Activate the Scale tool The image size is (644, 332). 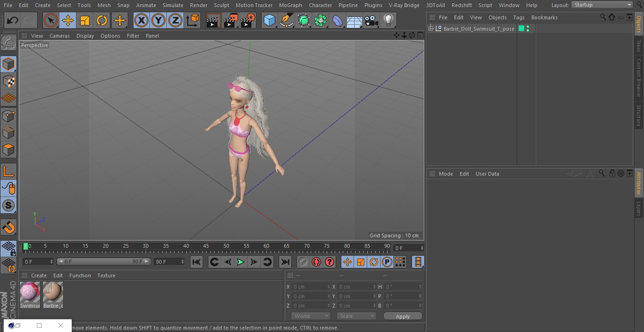tap(85, 20)
